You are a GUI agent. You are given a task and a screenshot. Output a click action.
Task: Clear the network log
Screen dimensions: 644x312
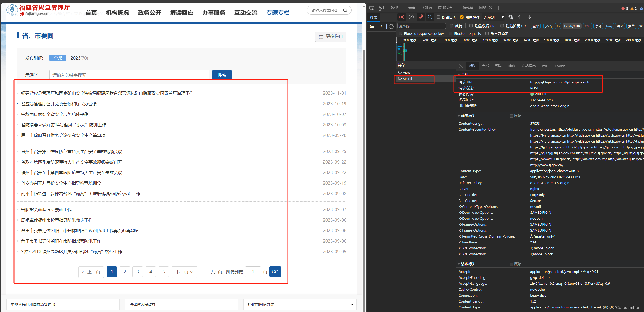point(411,17)
